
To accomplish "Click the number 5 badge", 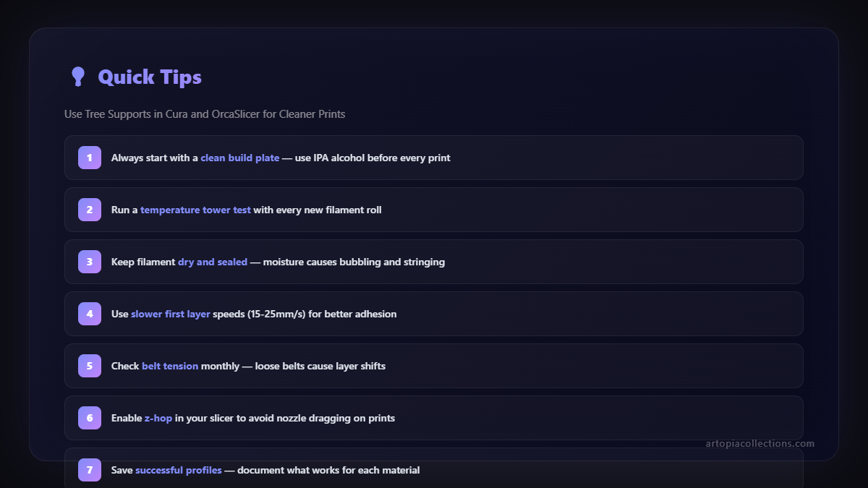I will click(90, 366).
